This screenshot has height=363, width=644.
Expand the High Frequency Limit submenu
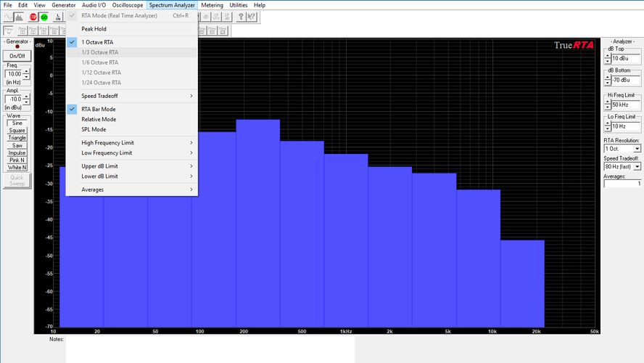[x=107, y=142]
